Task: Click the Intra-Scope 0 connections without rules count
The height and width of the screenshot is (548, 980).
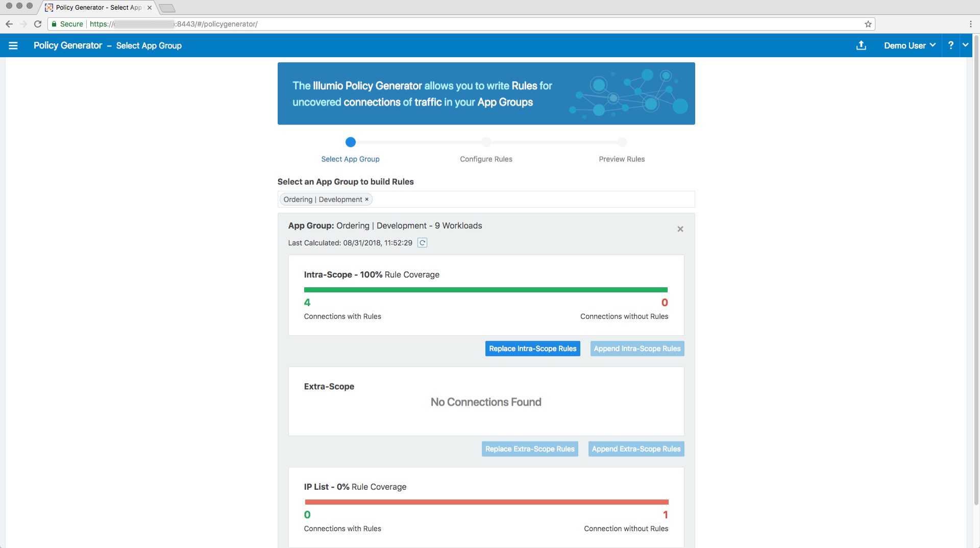Action: click(665, 303)
